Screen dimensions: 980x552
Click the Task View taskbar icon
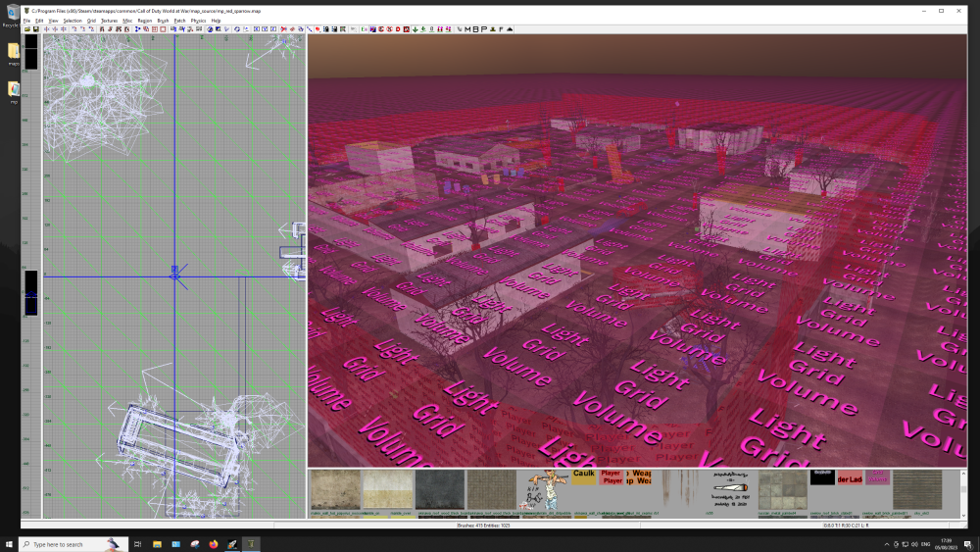[137, 544]
